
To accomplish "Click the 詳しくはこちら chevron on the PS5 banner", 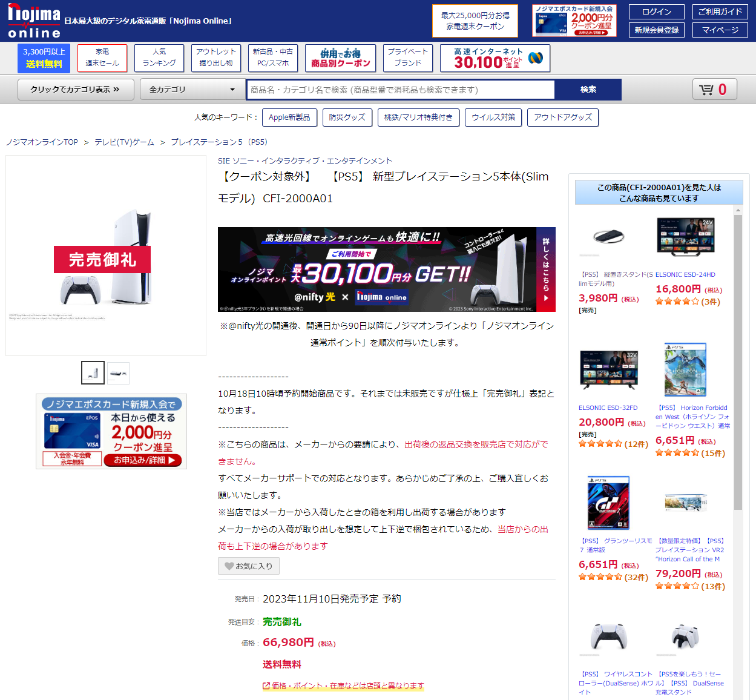I will (x=545, y=299).
